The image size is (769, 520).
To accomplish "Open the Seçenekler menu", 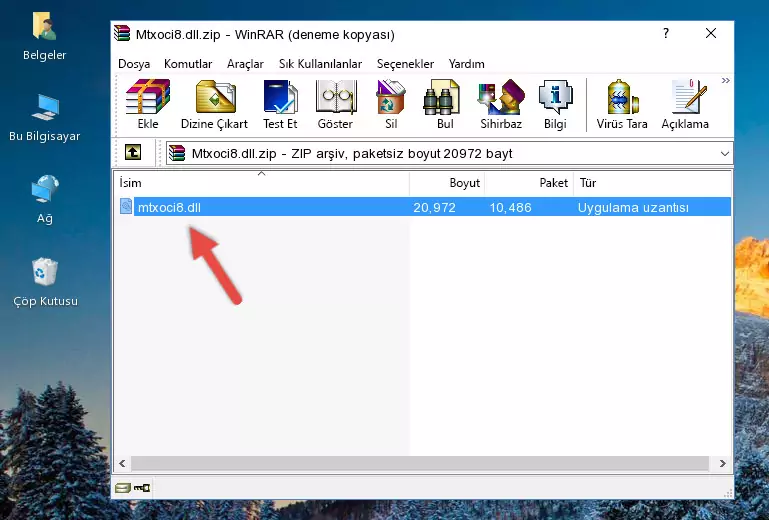I will (x=405, y=64).
